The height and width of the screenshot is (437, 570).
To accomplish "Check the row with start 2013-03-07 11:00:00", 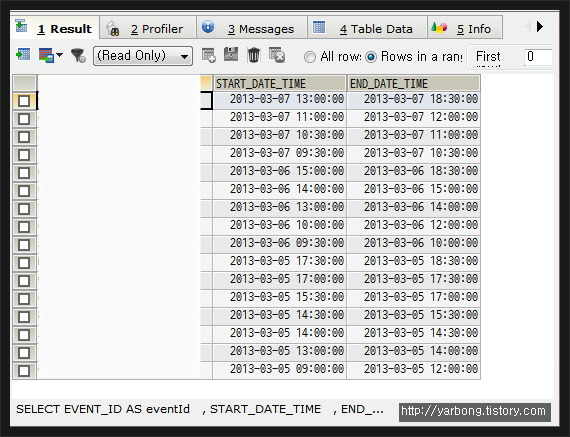I will (x=24, y=119).
